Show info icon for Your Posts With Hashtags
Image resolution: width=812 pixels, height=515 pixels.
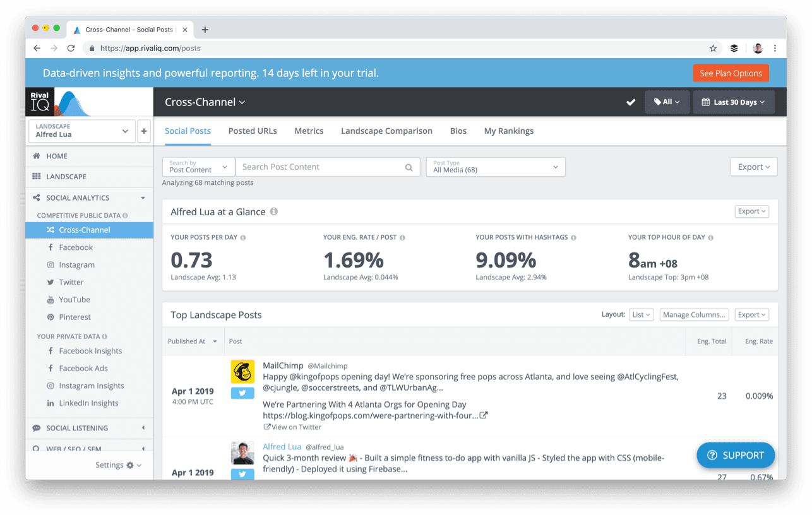(x=573, y=238)
